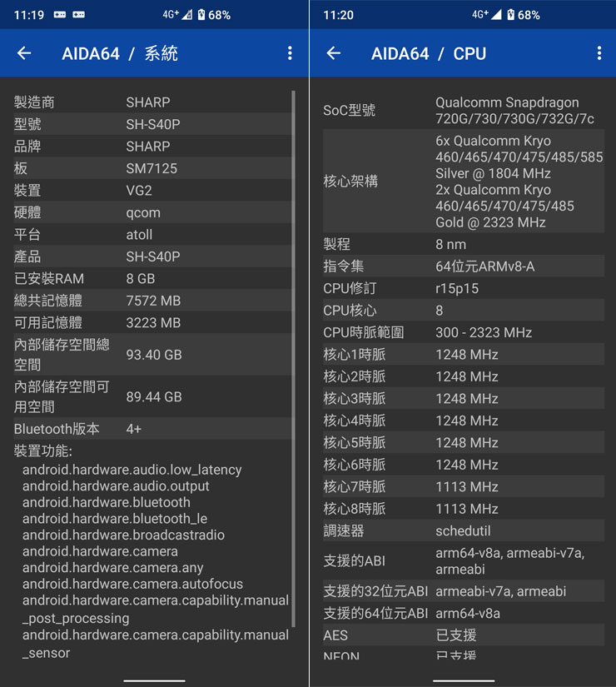
Task: Select the 製程 8 nm entry
Action: pos(462,244)
